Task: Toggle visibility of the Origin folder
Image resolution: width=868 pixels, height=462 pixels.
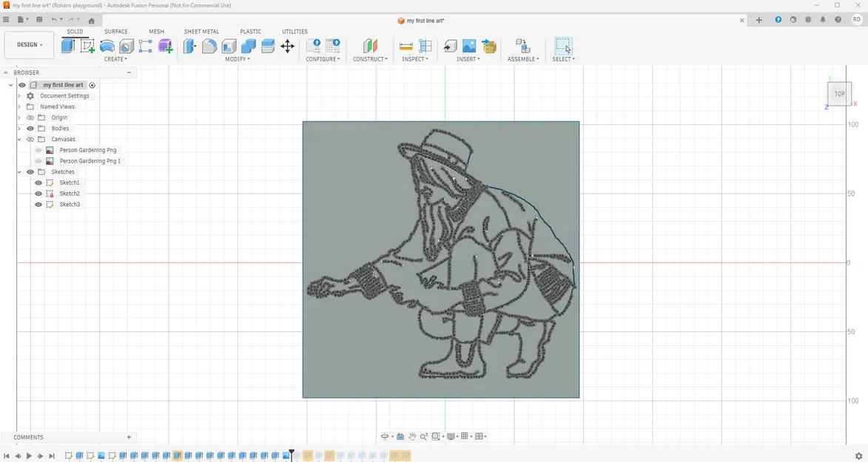Action: (30, 117)
